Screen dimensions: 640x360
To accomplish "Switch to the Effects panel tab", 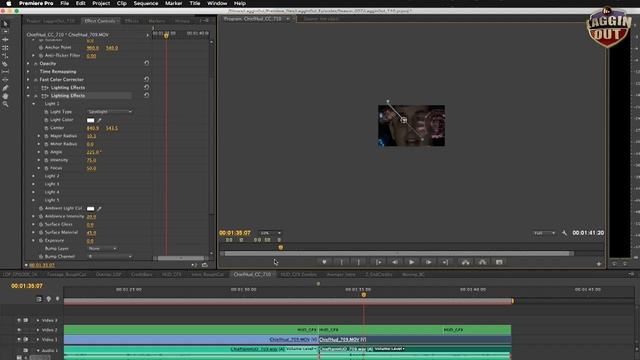I will [131, 20].
